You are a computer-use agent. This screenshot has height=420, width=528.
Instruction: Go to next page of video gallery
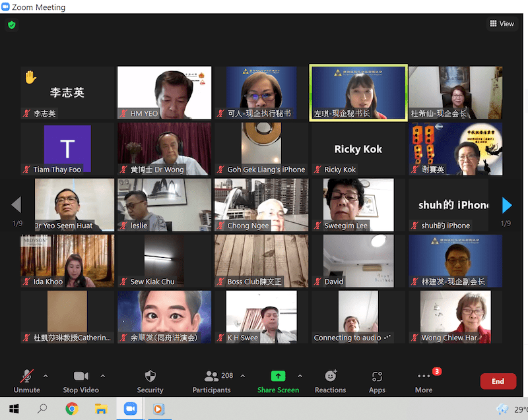point(506,205)
